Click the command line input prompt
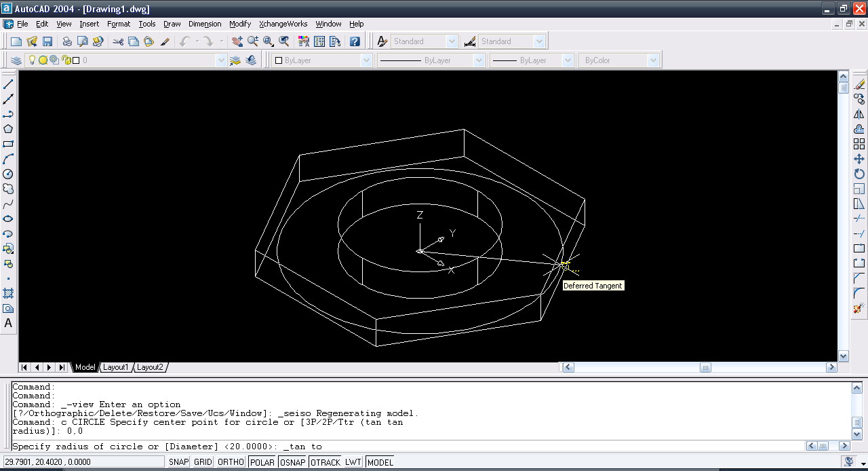The width and height of the screenshot is (868, 471). coord(407,447)
